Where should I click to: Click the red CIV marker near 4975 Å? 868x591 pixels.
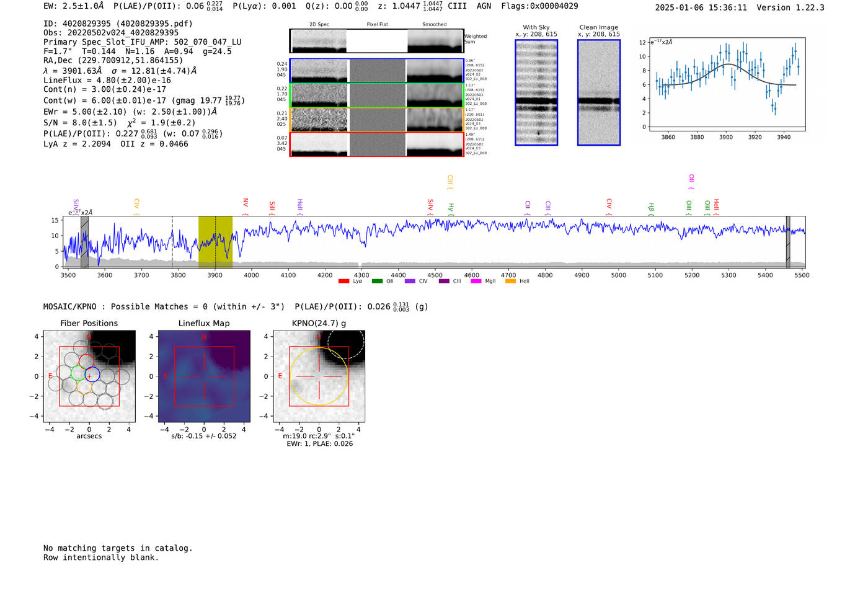(x=609, y=207)
